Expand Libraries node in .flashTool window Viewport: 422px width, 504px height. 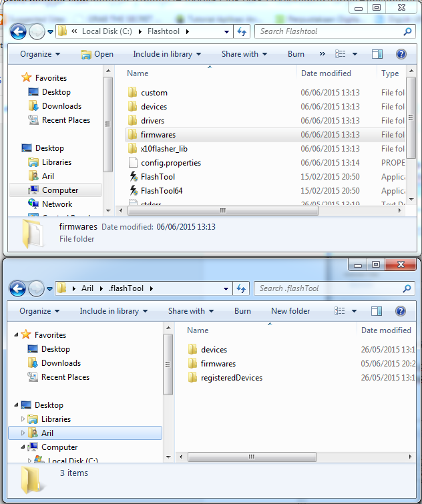click(x=23, y=419)
